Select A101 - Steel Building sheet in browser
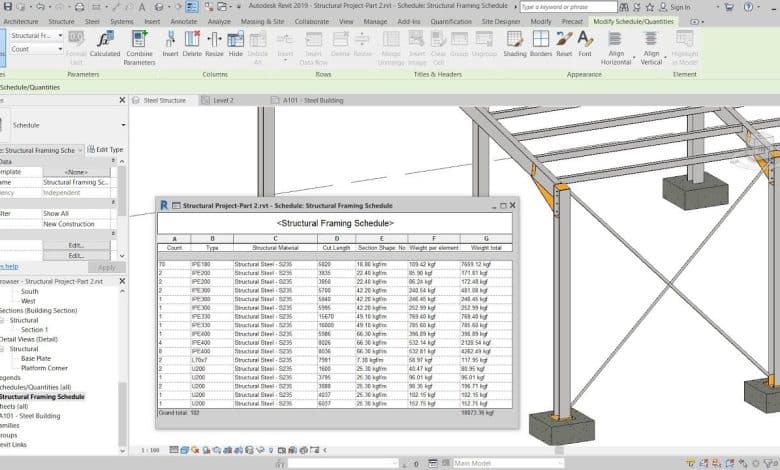 pos(30,416)
